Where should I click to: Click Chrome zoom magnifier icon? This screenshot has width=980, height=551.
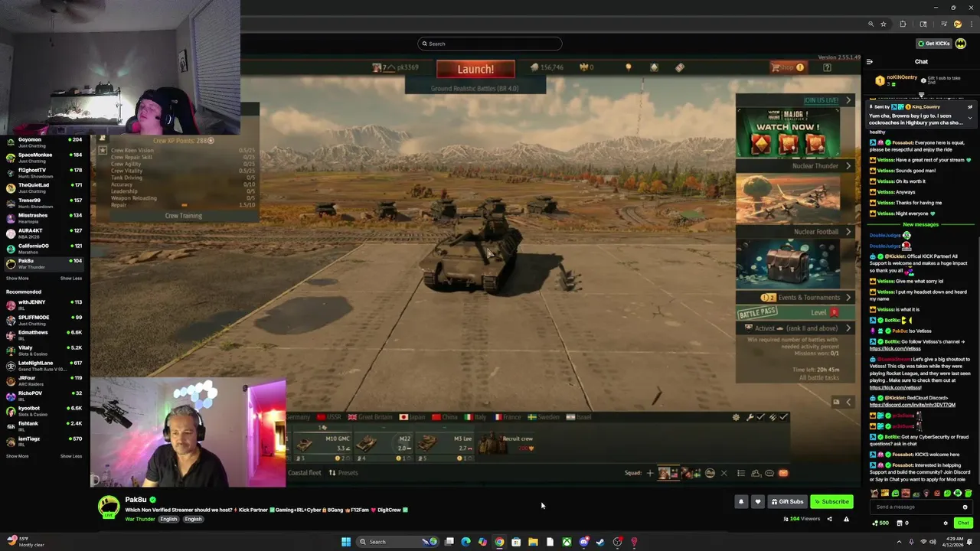871,24
